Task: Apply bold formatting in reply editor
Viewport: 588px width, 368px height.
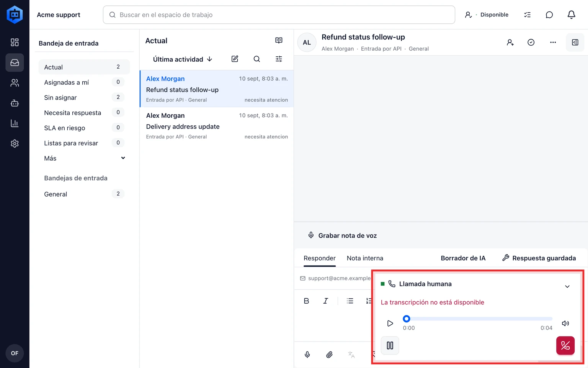Action: (306, 301)
